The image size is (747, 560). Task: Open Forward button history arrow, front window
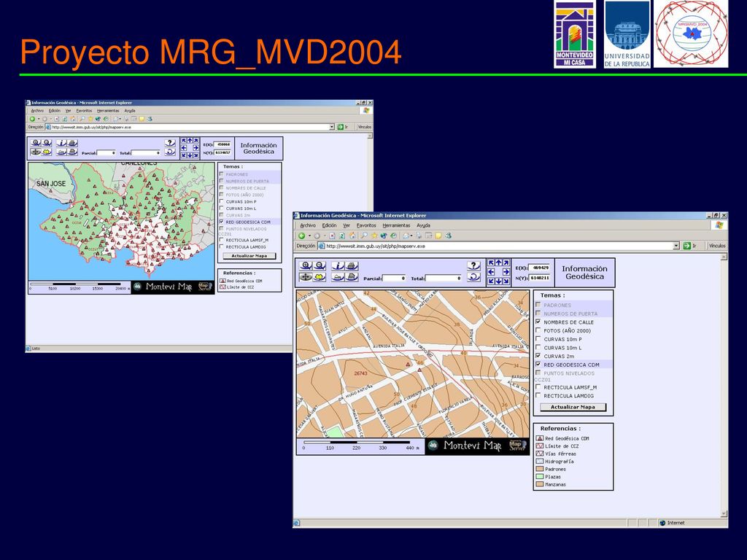pyautogui.click(x=325, y=236)
